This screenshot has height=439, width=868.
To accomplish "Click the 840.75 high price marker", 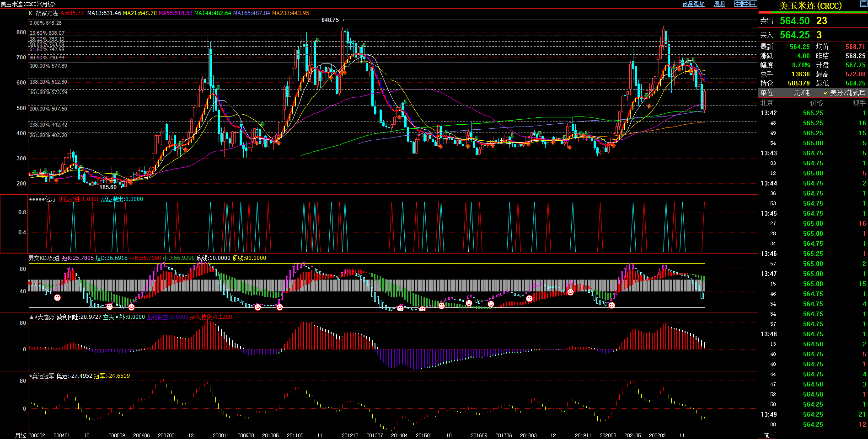I will pos(330,20).
